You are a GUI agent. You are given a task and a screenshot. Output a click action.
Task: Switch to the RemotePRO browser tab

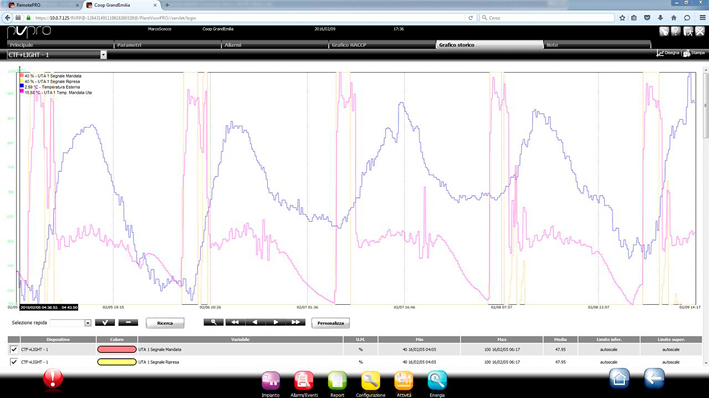tap(42, 5)
